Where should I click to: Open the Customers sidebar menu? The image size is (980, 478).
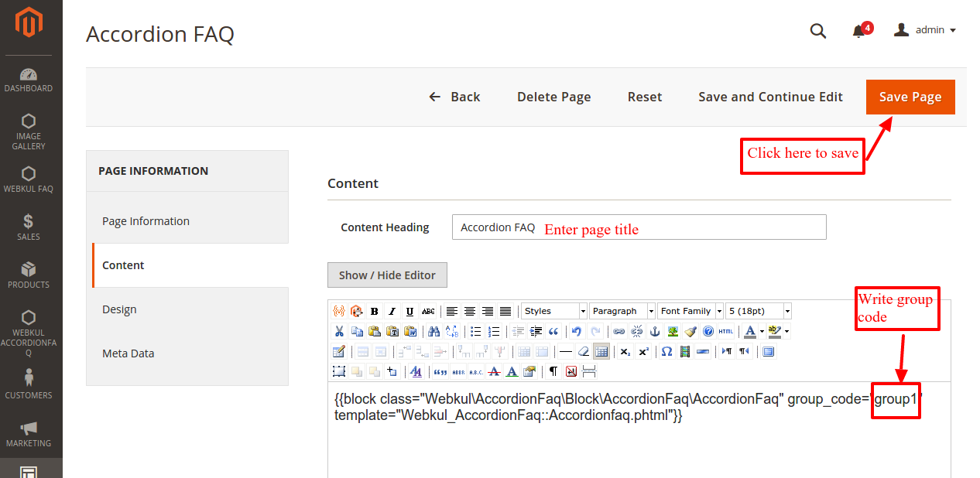pyautogui.click(x=29, y=384)
